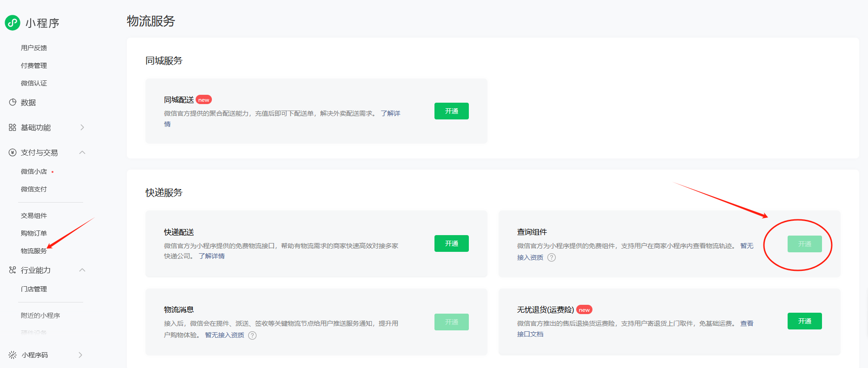
Task: Click the 行业能力 icon in sidebar
Action: coord(13,270)
